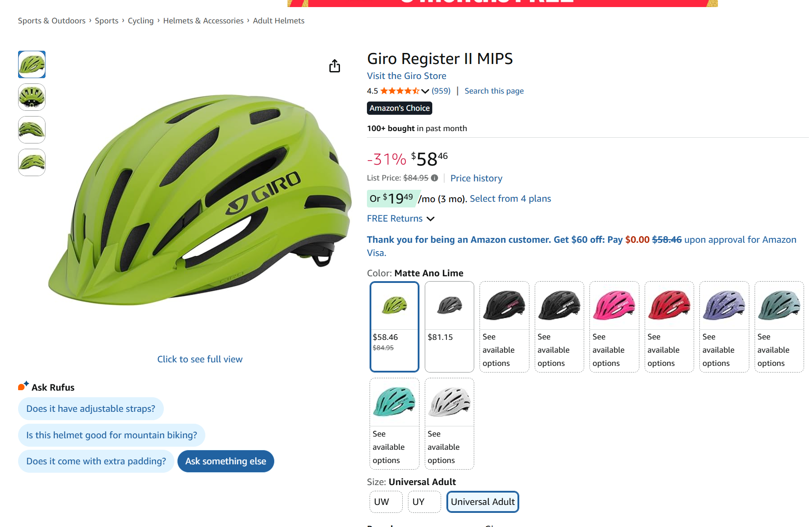Open Select from 4 plans options
This screenshot has height=527, width=812.
[x=510, y=199]
